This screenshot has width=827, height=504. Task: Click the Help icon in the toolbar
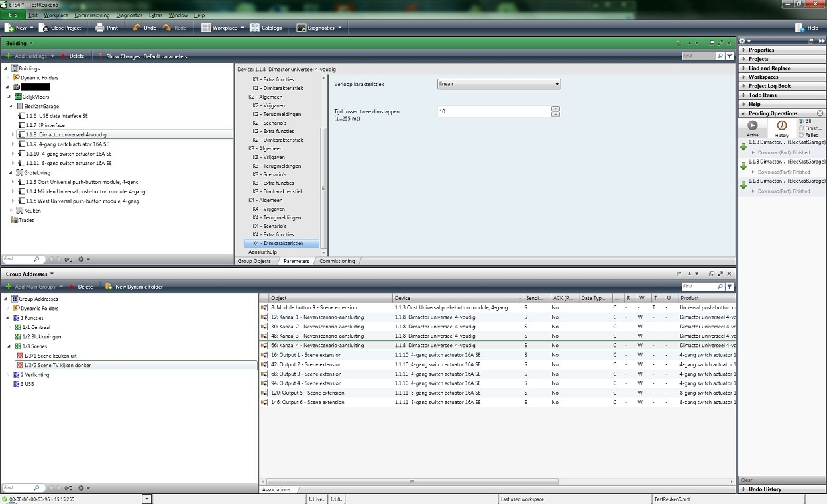click(x=799, y=28)
